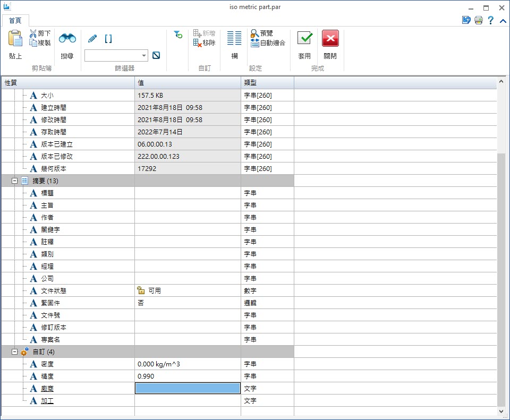This screenshot has width=510, height=420.
Task: Click the unlock icon in 文件狀態 value
Action: pyautogui.click(x=141, y=290)
